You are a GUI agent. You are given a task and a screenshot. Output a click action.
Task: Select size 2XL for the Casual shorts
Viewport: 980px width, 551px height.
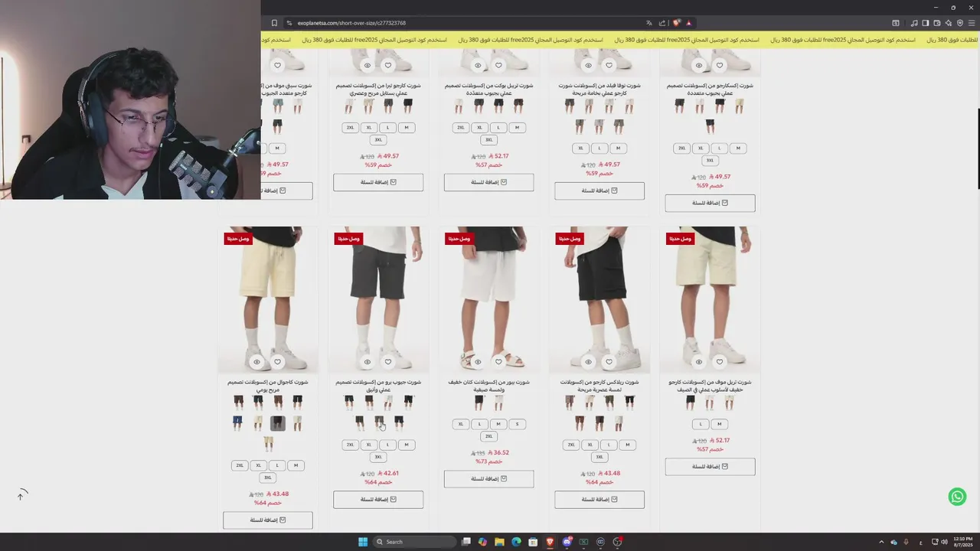tap(240, 465)
